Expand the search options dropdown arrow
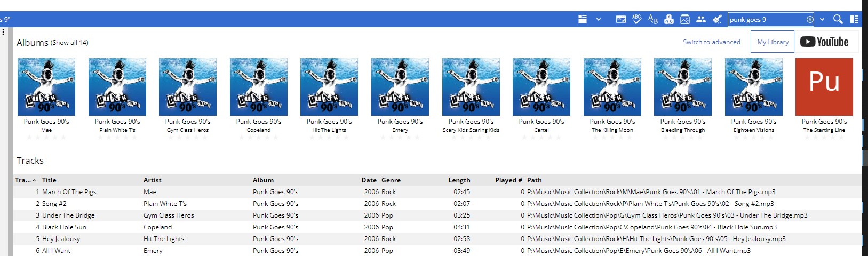This screenshot has width=868, height=256. point(822,19)
